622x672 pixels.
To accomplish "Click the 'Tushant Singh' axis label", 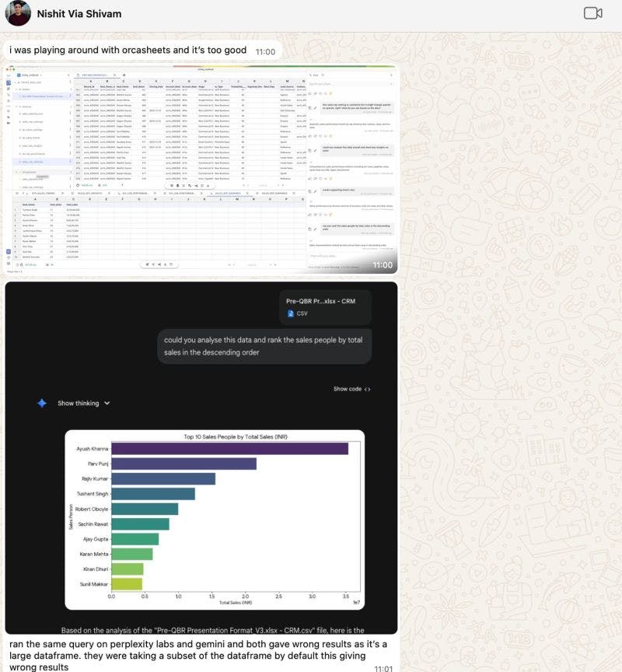I will [92, 494].
